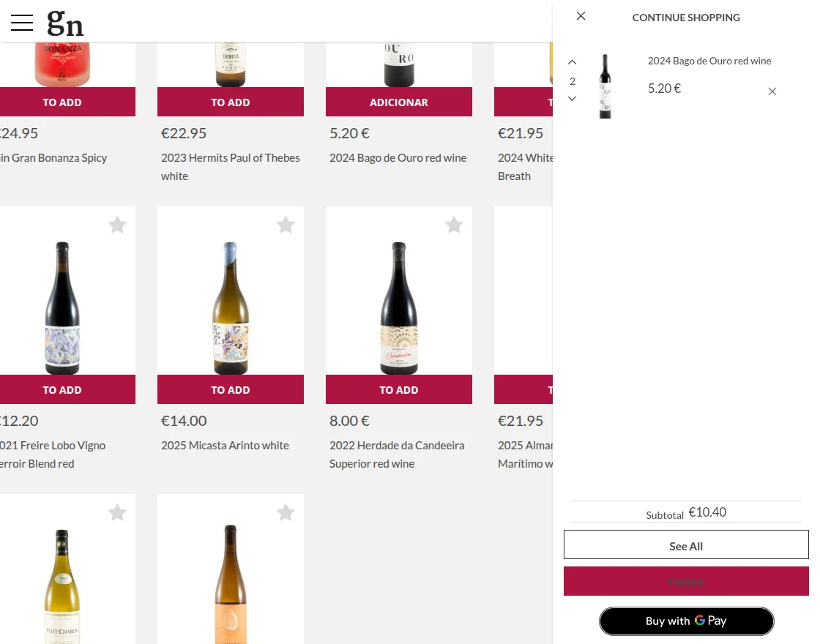Viewport: 820px width, 644px height.
Task: Decrease Bago de Ouro quantity with down chevron
Action: point(572,98)
